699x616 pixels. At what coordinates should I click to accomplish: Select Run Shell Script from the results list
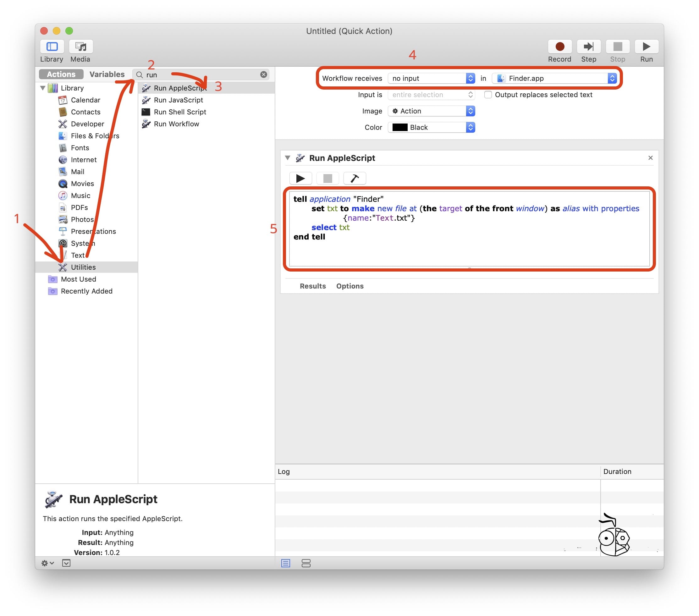pyautogui.click(x=180, y=112)
